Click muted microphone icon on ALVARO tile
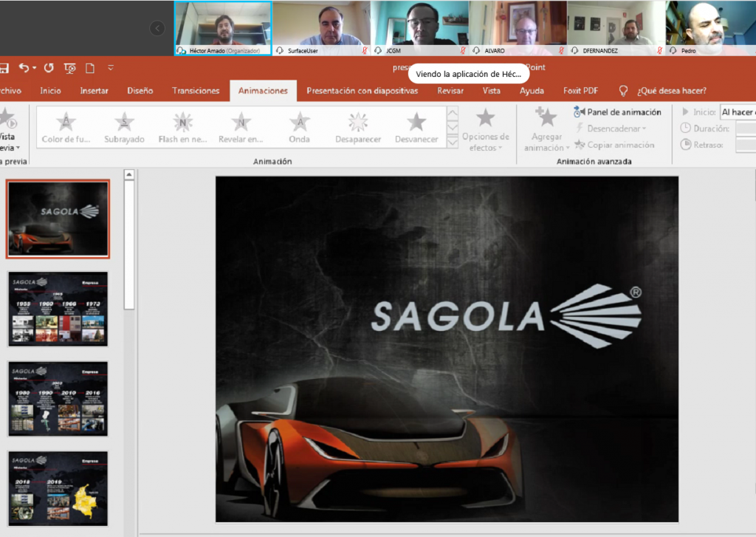Viewport: 756px width, 537px height. (x=561, y=50)
